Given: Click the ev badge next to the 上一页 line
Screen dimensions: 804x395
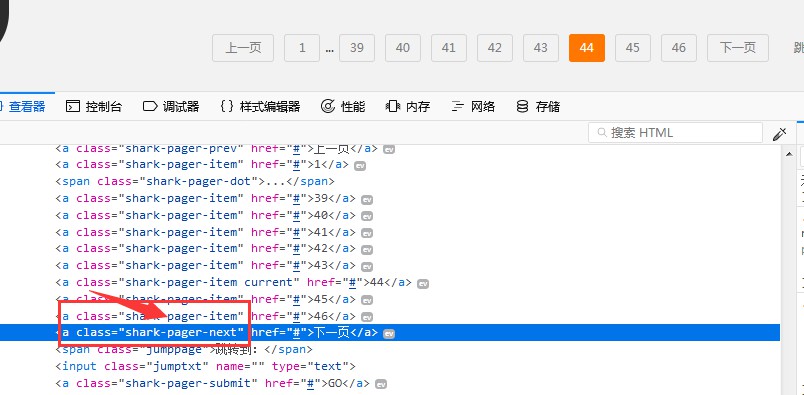Looking at the screenshot, I should 389,149.
